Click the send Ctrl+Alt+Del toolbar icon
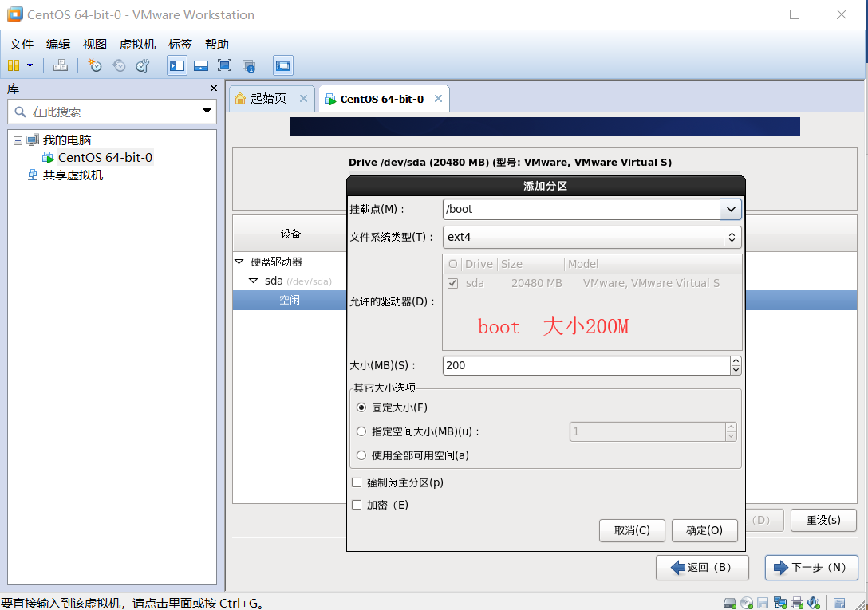The image size is (868, 610). (61, 66)
